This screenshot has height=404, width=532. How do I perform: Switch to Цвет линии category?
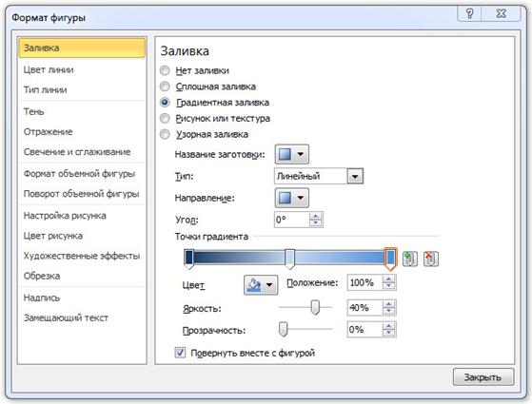[82, 69]
